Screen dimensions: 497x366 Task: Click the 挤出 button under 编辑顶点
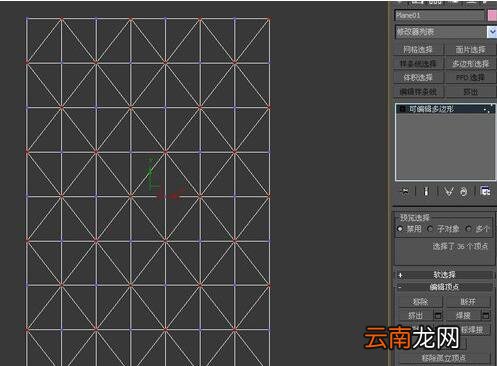click(416, 315)
